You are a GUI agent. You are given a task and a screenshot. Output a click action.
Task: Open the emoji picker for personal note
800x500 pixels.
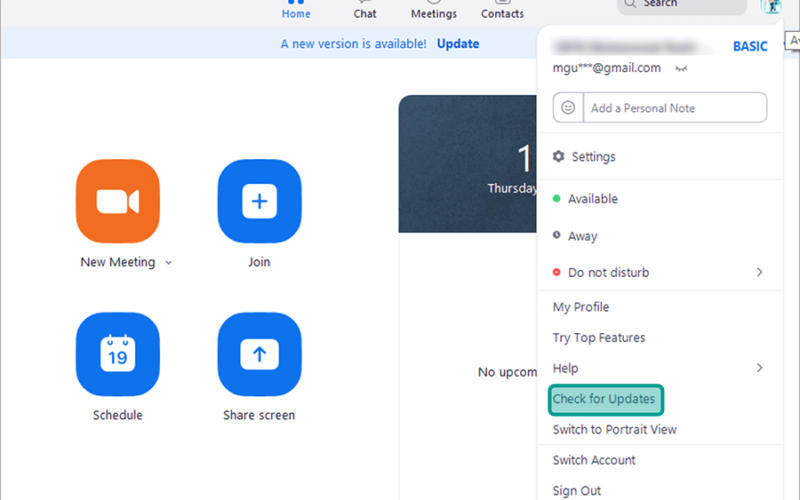click(x=568, y=108)
